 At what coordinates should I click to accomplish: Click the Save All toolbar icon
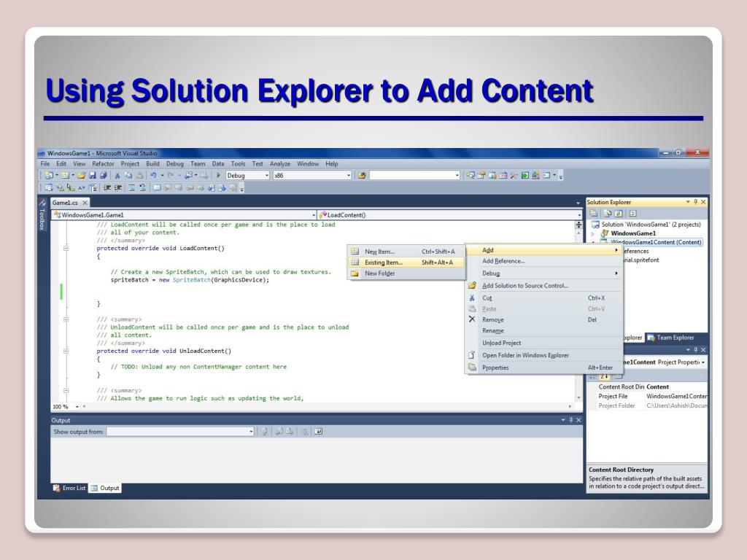[x=104, y=175]
